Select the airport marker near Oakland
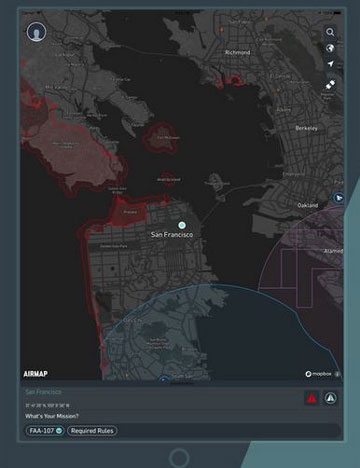This screenshot has width=360, height=468. 339,198
